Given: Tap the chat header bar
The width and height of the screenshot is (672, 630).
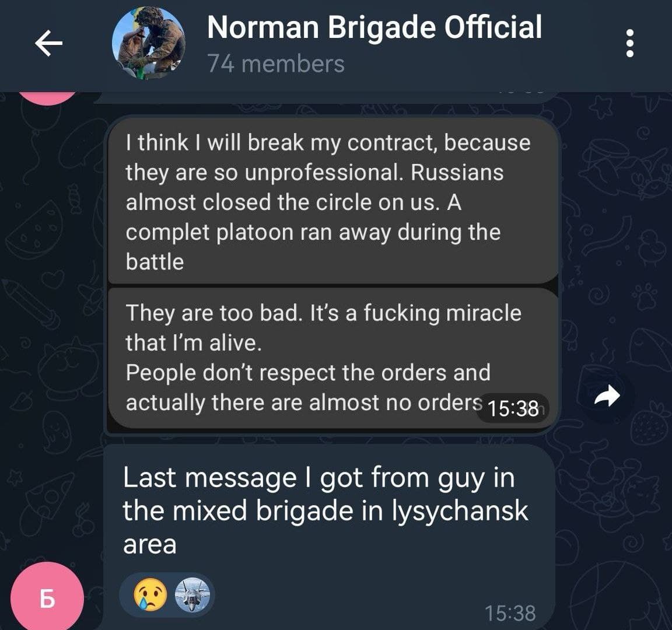Looking at the screenshot, I should (336, 46).
